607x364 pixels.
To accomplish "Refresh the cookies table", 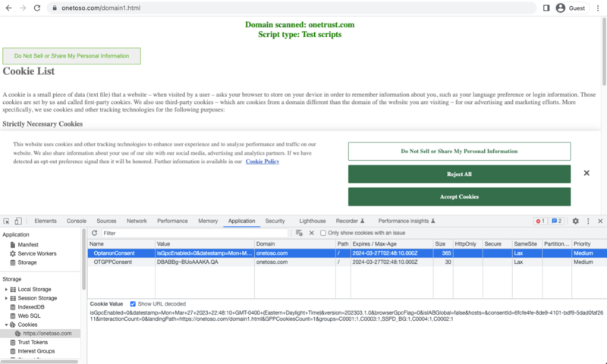I will pyautogui.click(x=95, y=233).
